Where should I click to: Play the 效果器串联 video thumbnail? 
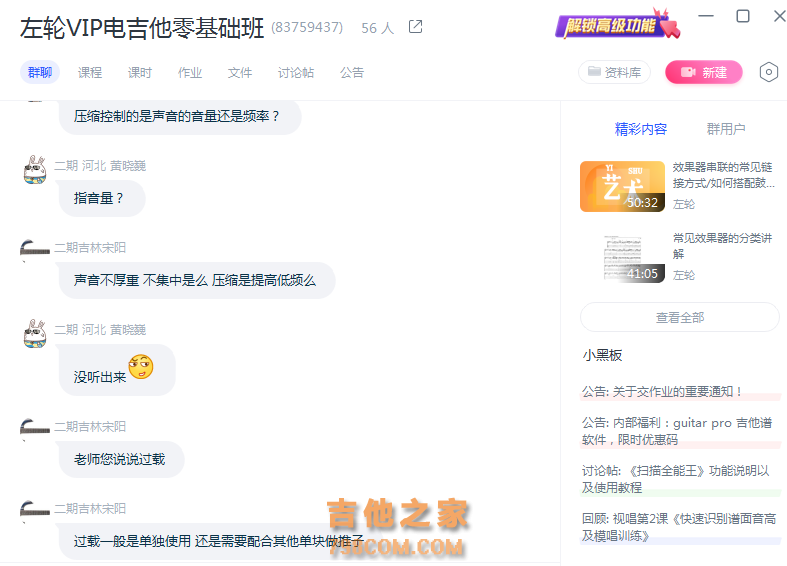pos(622,186)
